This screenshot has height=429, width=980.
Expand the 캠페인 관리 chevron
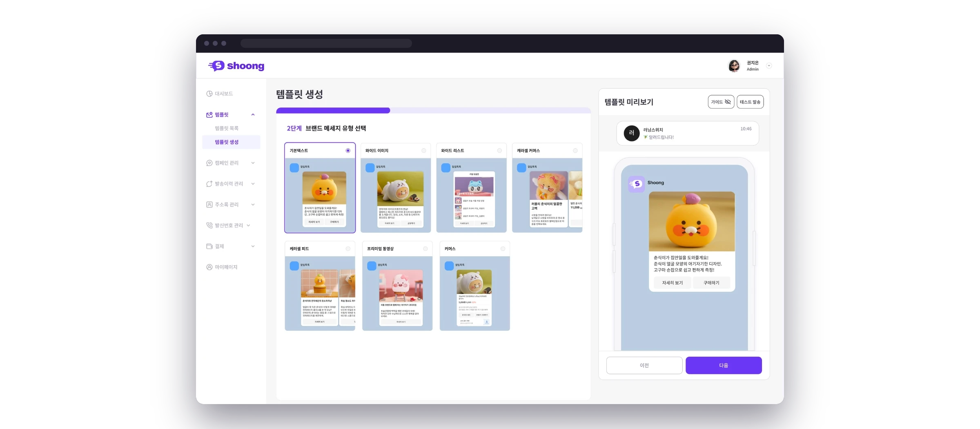click(253, 163)
